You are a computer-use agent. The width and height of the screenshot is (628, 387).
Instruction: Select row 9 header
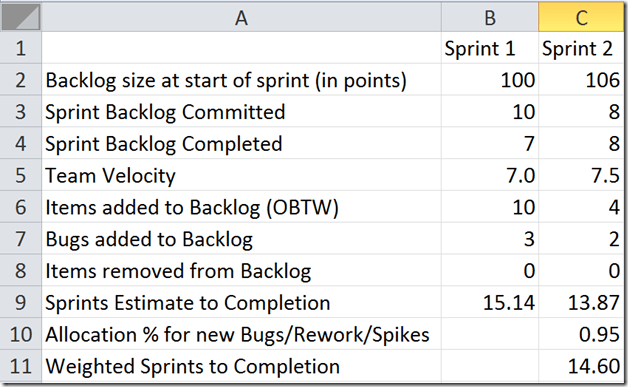(x=21, y=302)
